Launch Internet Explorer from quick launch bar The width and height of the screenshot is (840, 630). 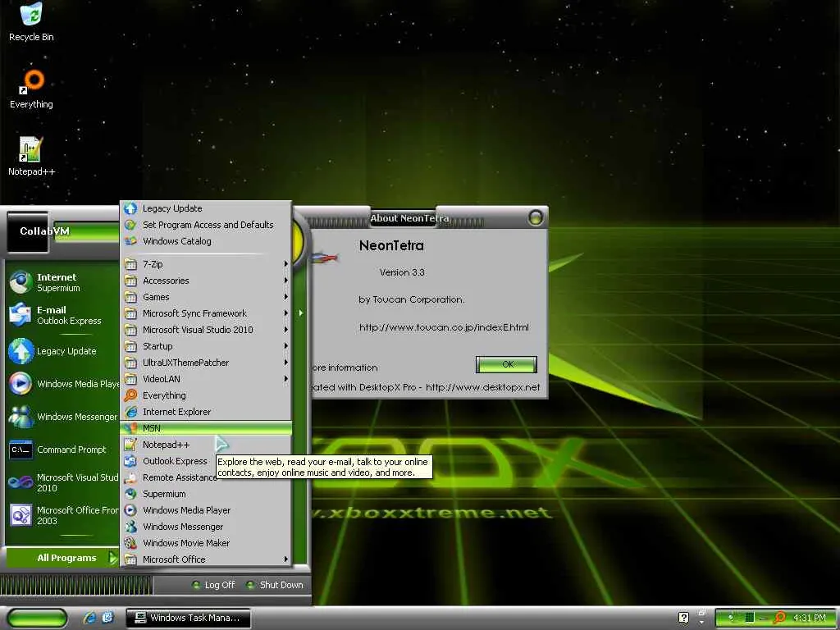coord(89,617)
